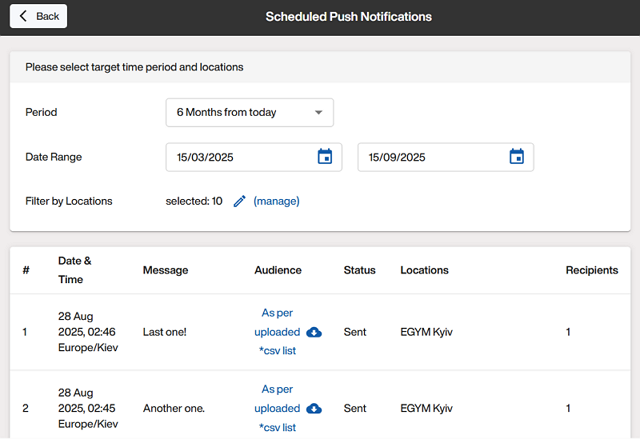Click the Date & Time column header
The width and height of the screenshot is (640, 439).
pyautogui.click(x=75, y=270)
